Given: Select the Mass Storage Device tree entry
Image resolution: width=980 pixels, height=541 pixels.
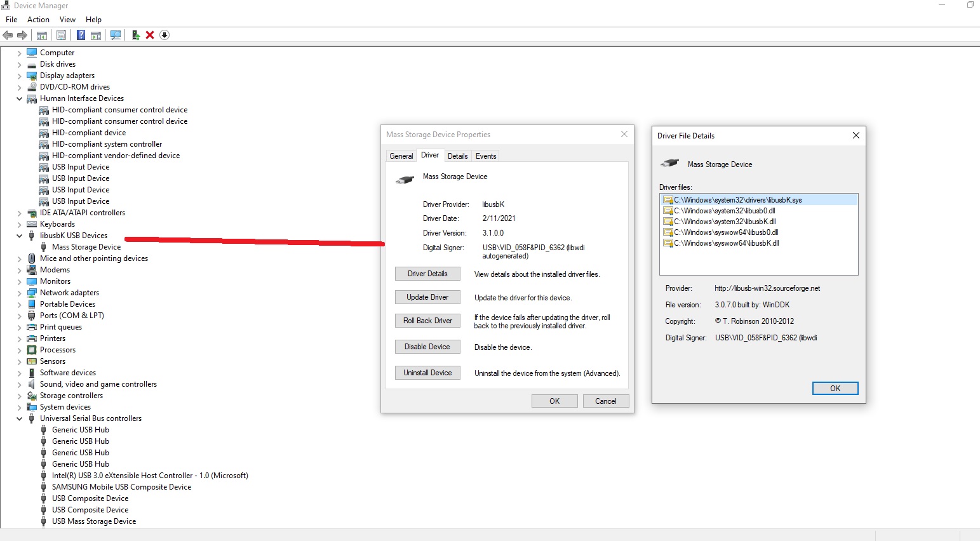Looking at the screenshot, I should click(x=86, y=246).
